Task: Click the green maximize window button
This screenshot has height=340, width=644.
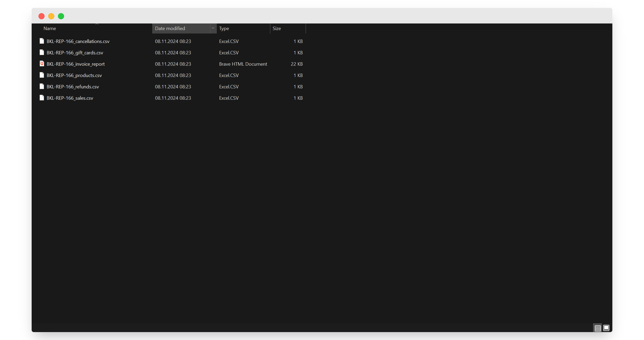Action: coord(61,16)
